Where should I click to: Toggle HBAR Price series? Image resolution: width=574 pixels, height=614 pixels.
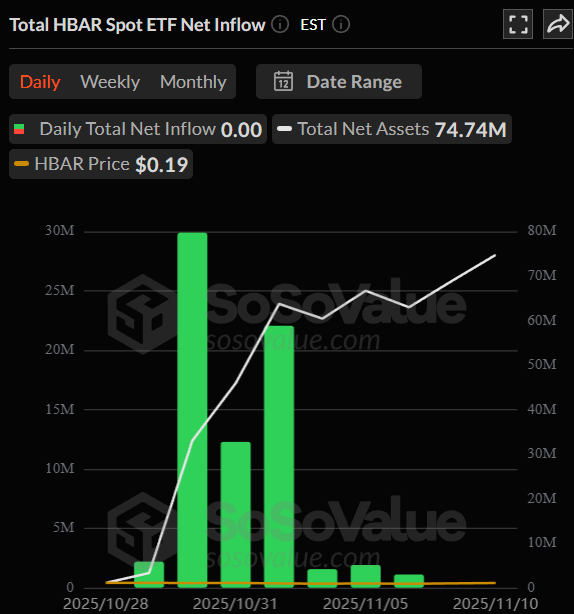tap(101, 164)
